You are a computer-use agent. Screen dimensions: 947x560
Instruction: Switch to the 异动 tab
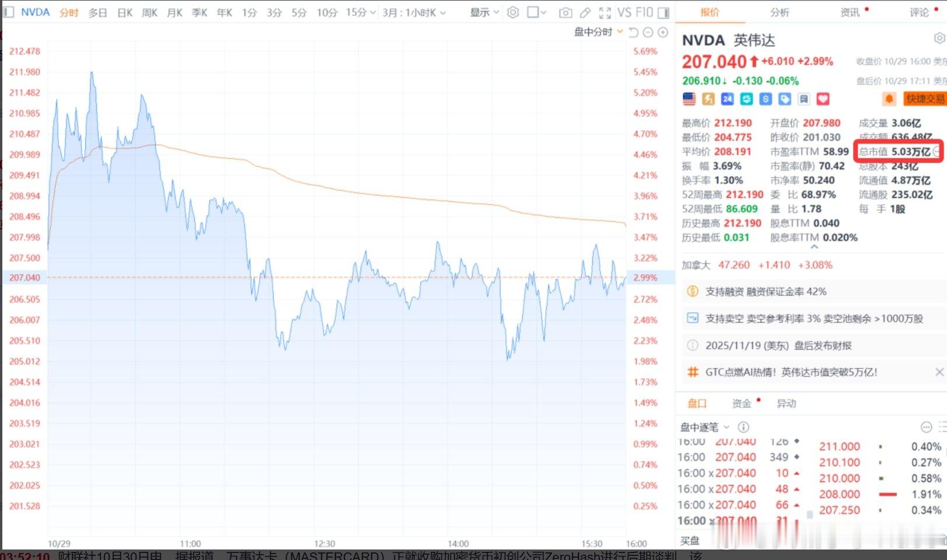[786, 403]
